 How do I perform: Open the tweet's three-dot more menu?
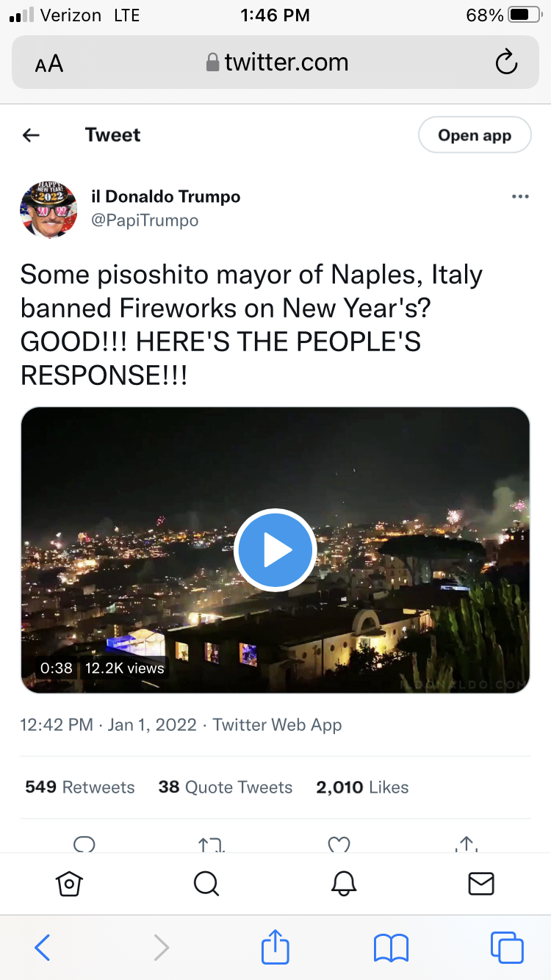pyautogui.click(x=520, y=197)
